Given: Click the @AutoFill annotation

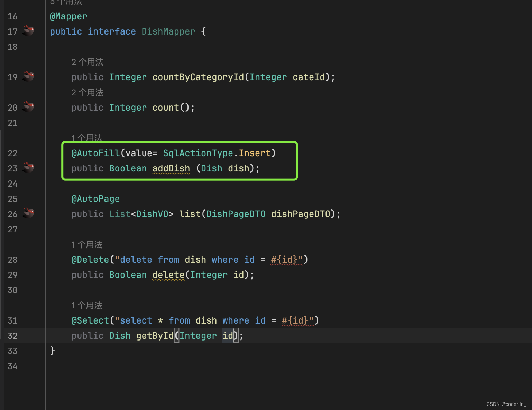Looking at the screenshot, I should 95,153.
